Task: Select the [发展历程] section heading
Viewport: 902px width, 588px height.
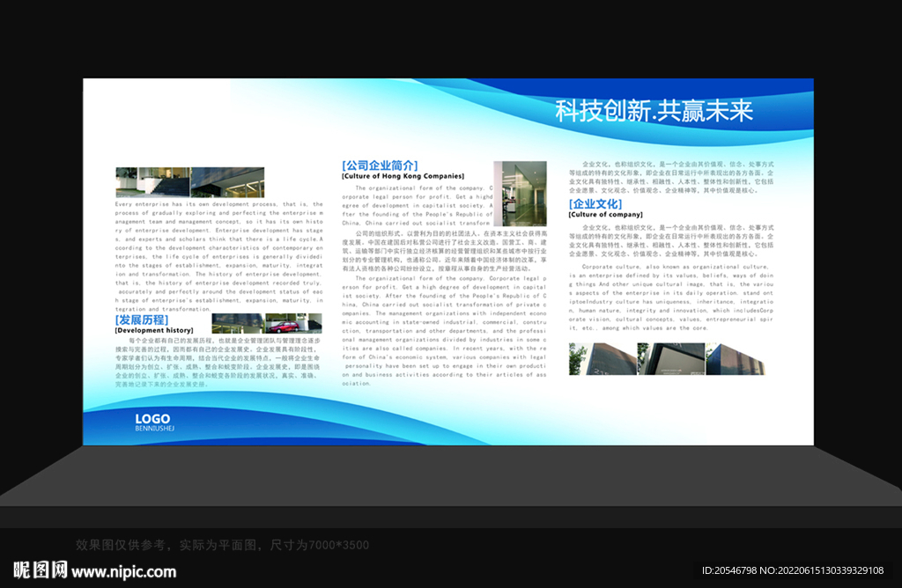Action: [x=142, y=320]
